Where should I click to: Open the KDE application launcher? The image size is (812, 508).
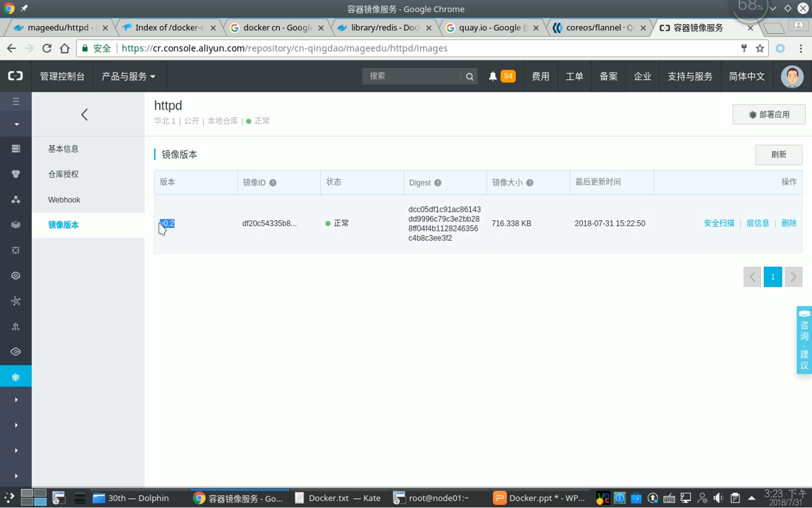[8, 498]
